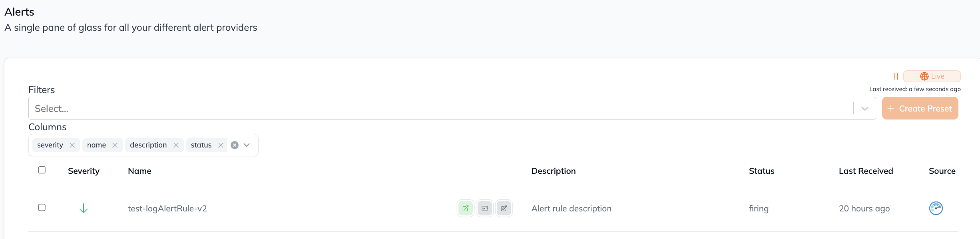
Task: Check the test-logAlertRule-v2 row checkbox
Action: click(x=42, y=207)
